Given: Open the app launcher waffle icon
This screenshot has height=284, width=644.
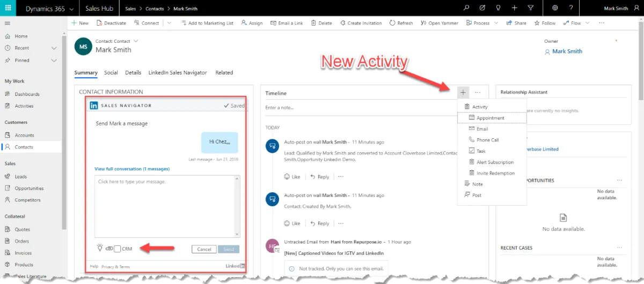Looking at the screenshot, I should (9, 9).
